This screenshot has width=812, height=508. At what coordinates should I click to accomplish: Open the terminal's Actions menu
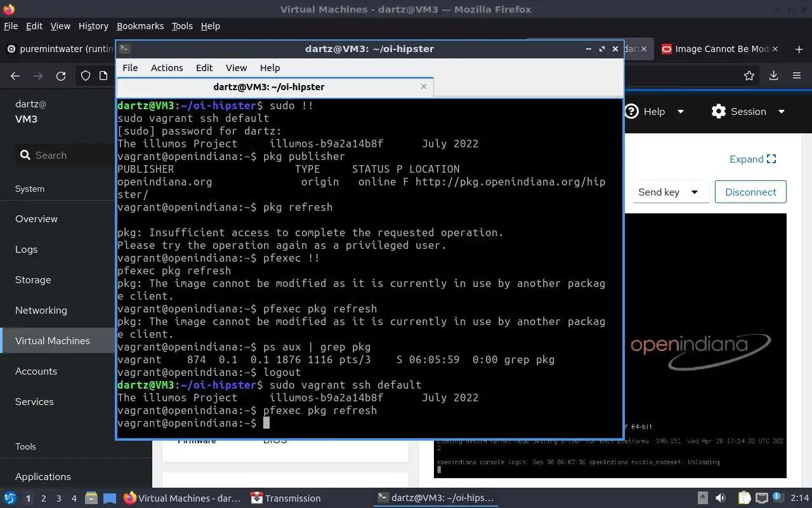pos(167,68)
